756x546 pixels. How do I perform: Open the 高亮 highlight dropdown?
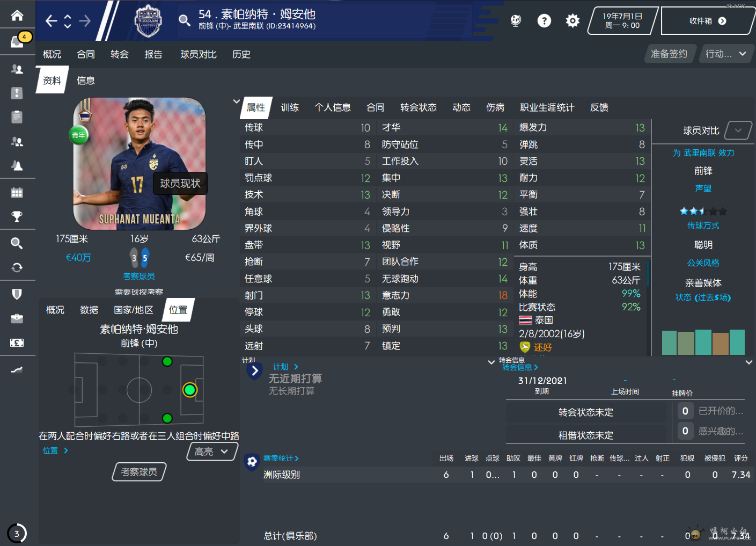click(212, 452)
